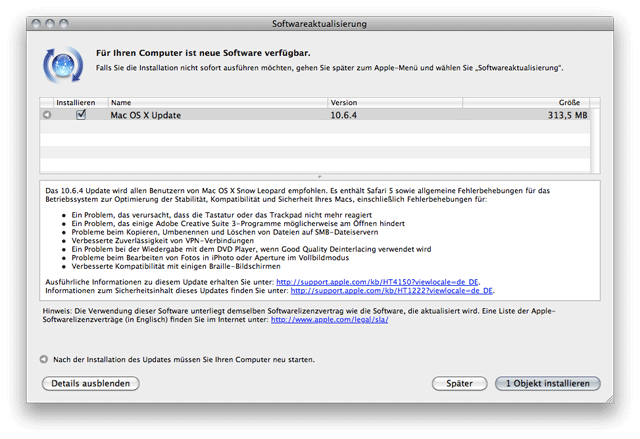
Task: Open the HT1222 security info link
Action: pyautogui.click(x=392, y=290)
